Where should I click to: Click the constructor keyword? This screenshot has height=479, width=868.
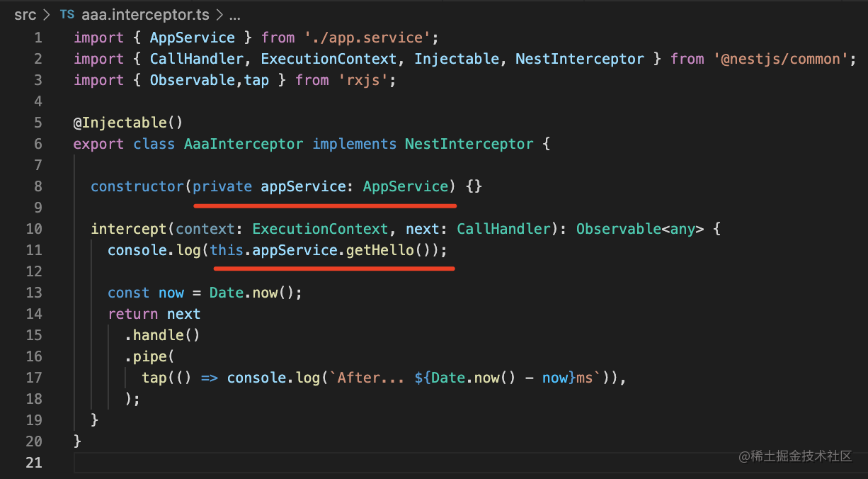coord(137,186)
